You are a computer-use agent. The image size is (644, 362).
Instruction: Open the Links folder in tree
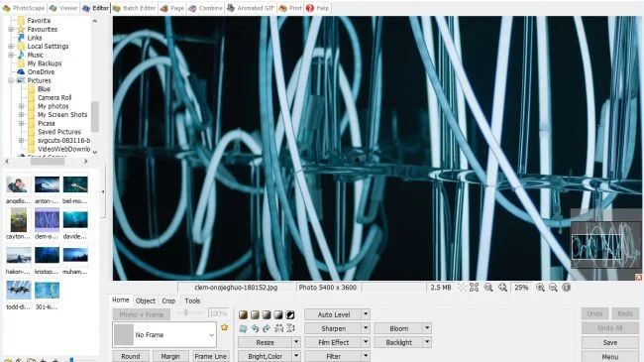pyautogui.click(x=35, y=38)
